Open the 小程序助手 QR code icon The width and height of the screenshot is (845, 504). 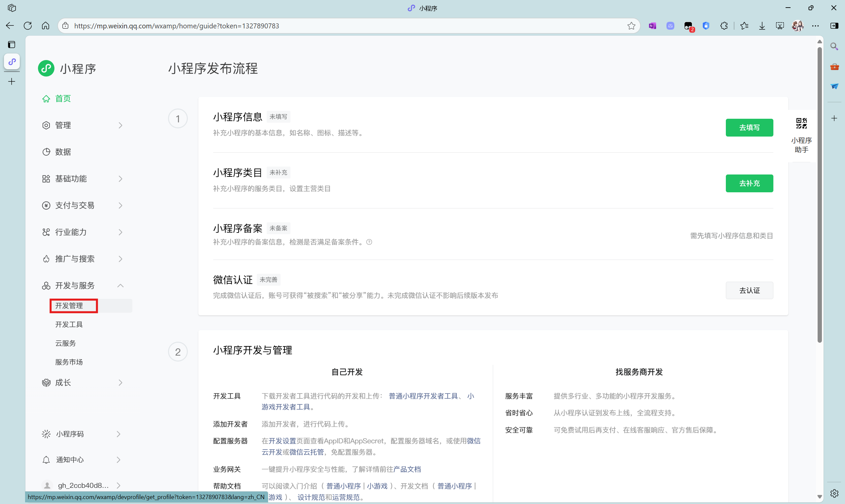pos(801,123)
